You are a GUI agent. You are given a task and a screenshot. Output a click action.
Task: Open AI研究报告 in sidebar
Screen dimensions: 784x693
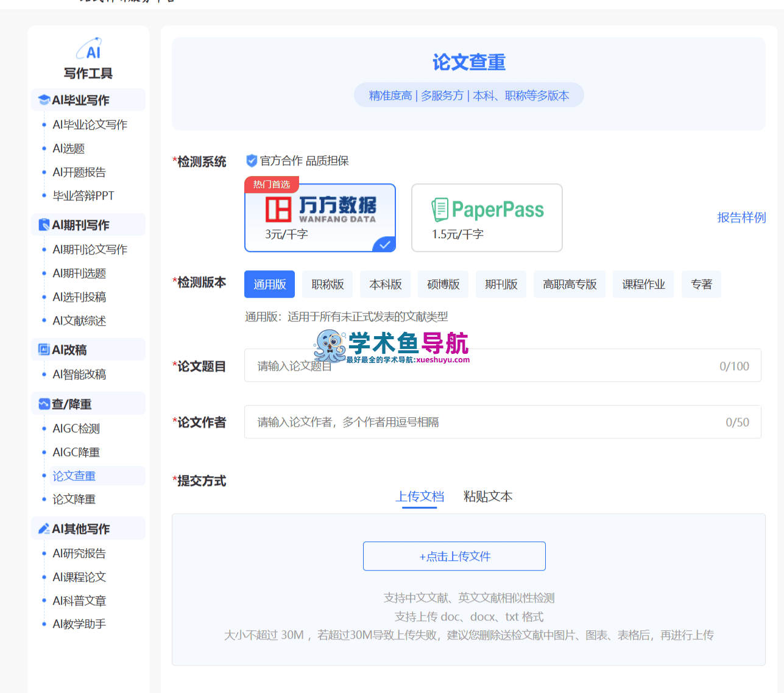tap(79, 553)
